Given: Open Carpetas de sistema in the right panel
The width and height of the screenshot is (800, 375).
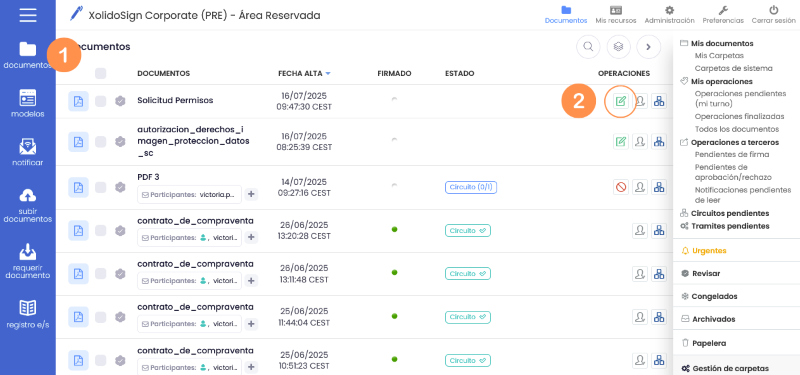Looking at the screenshot, I should coord(733,68).
